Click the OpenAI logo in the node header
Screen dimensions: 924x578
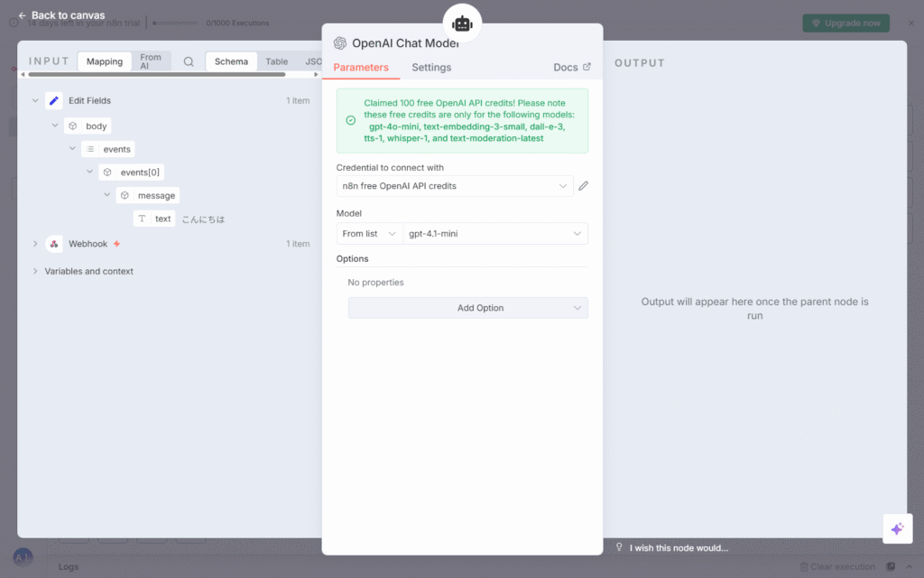pyautogui.click(x=340, y=43)
